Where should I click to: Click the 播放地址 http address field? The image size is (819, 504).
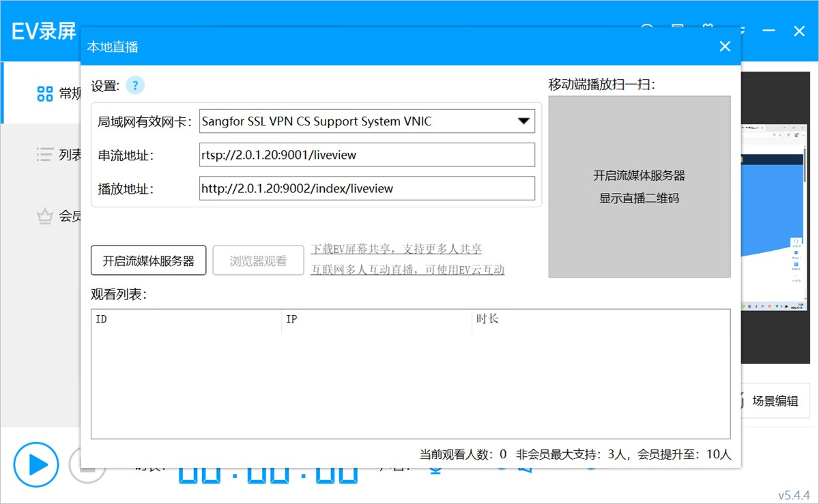coord(367,188)
